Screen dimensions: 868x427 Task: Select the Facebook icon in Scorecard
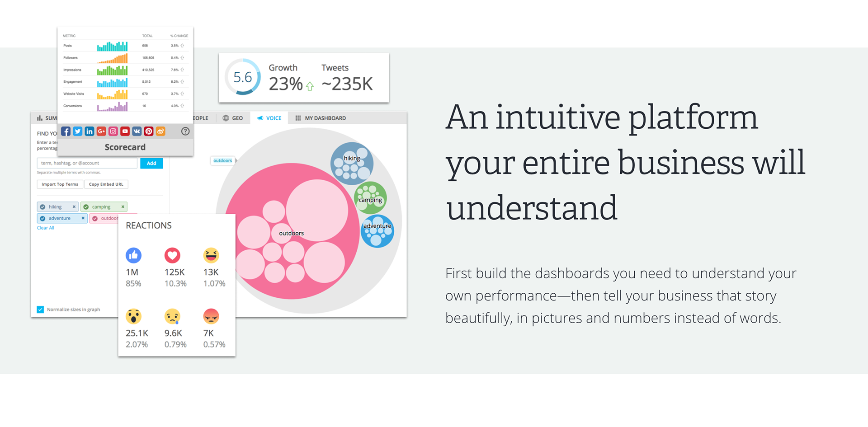tap(66, 131)
